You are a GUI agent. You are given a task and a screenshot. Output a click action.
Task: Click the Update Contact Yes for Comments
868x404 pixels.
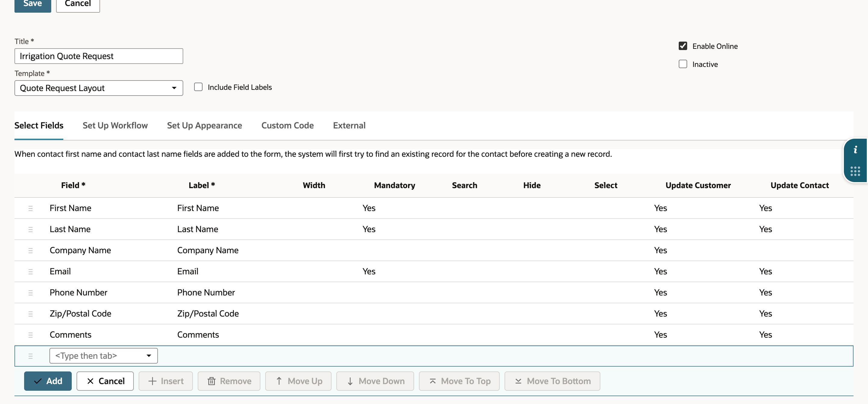click(x=766, y=335)
